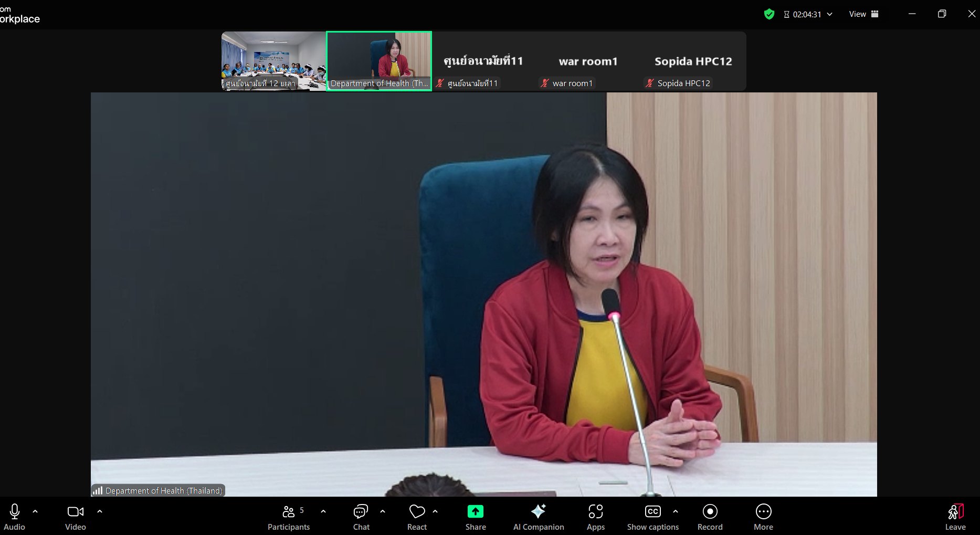The image size is (980, 535).
Task: Leave the meeting
Action: [955, 517]
